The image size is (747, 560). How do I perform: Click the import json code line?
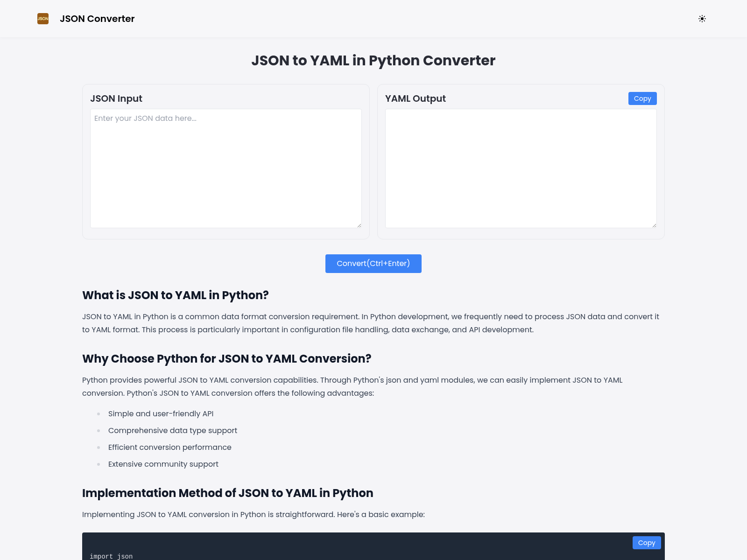coord(111,556)
